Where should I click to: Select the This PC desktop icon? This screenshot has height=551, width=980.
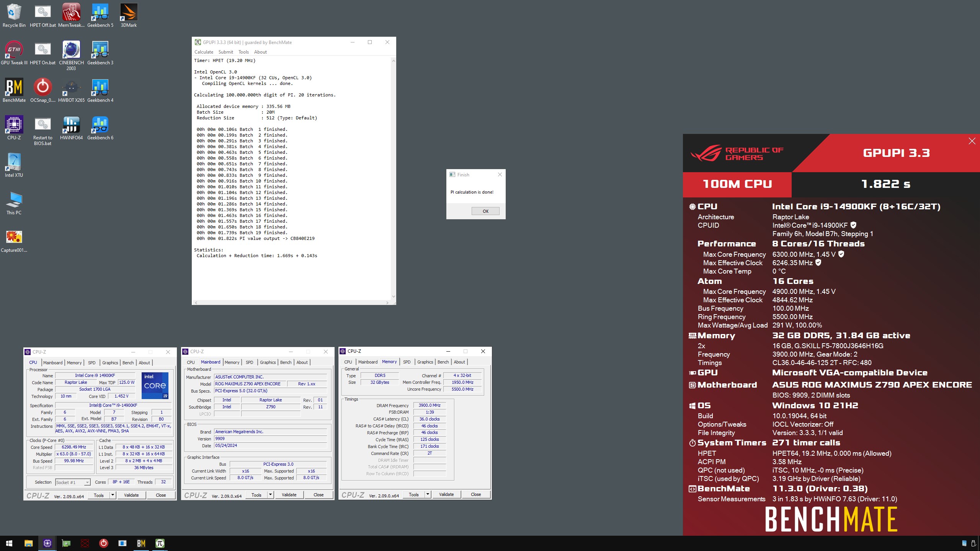pos(14,203)
